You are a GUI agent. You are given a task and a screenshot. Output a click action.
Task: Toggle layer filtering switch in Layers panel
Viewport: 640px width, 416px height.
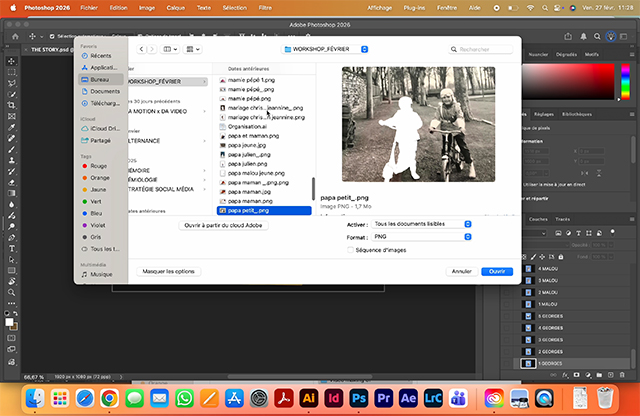click(x=612, y=232)
